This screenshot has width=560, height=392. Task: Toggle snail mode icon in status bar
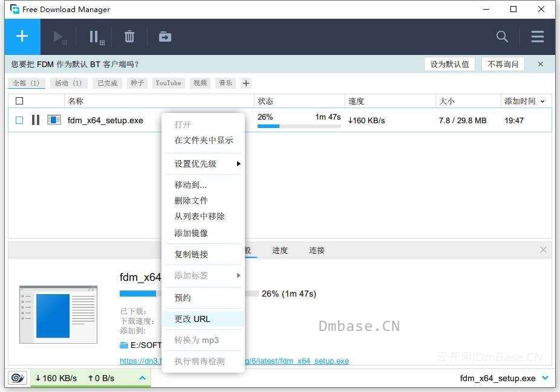point(18,378)
